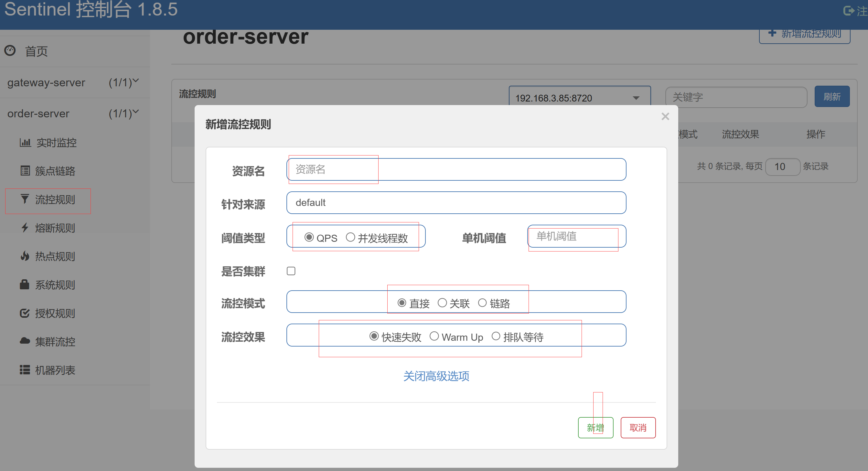
Task: Enable the 是否集群 checkbox
Action: (x=291, y=271)
